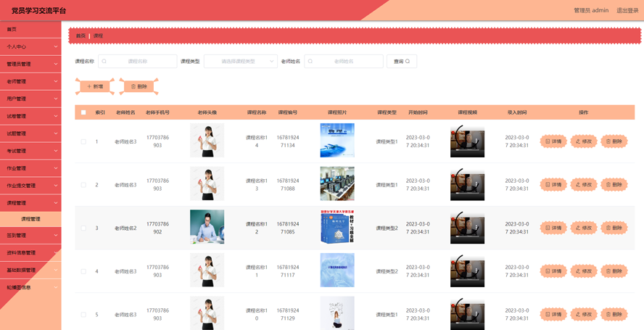Image resolution: width=644 pixels, height=330 pixels.
Task: Expand 试题管理 sidebar menu
Action: click(x=30, y=133)
